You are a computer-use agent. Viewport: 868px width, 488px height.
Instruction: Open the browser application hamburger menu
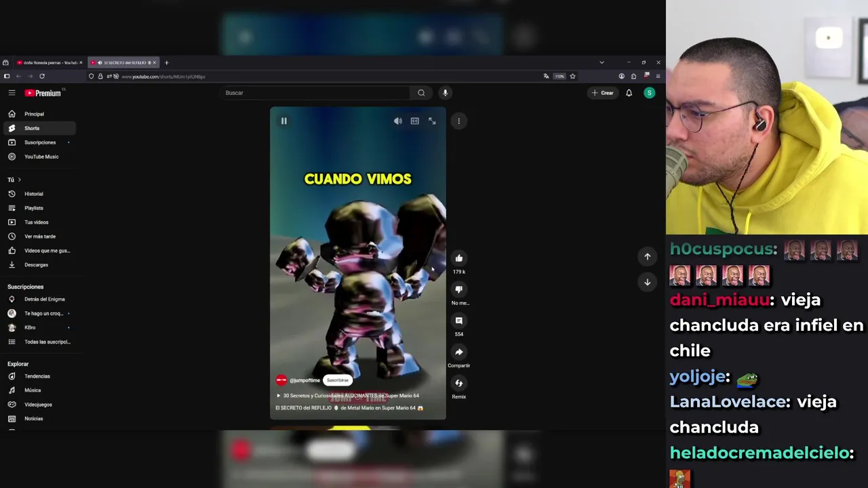658,77
